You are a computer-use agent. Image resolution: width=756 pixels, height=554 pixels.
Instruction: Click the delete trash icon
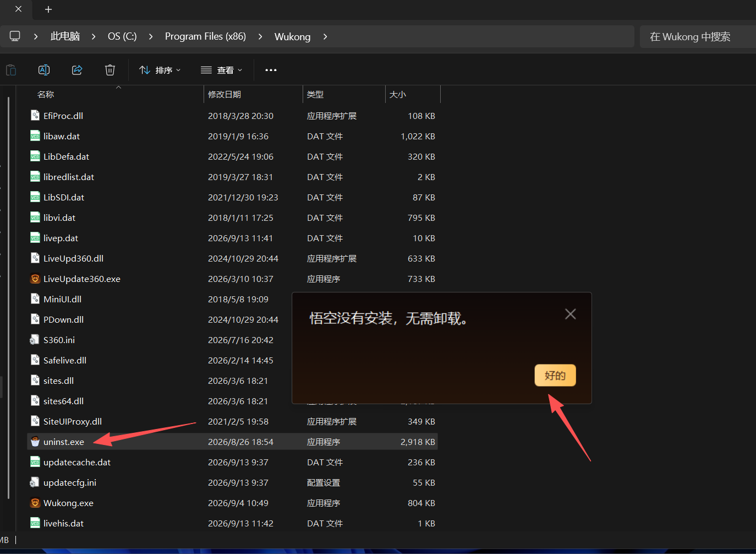pos(110,70)
